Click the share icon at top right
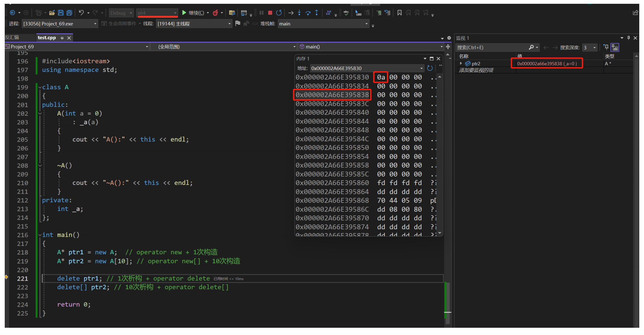Screen dimensions: 644x335 [x=635, y=13]
